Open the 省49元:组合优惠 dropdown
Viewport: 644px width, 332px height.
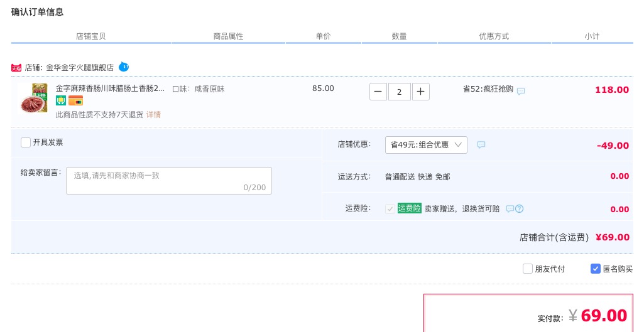(426, 145)
